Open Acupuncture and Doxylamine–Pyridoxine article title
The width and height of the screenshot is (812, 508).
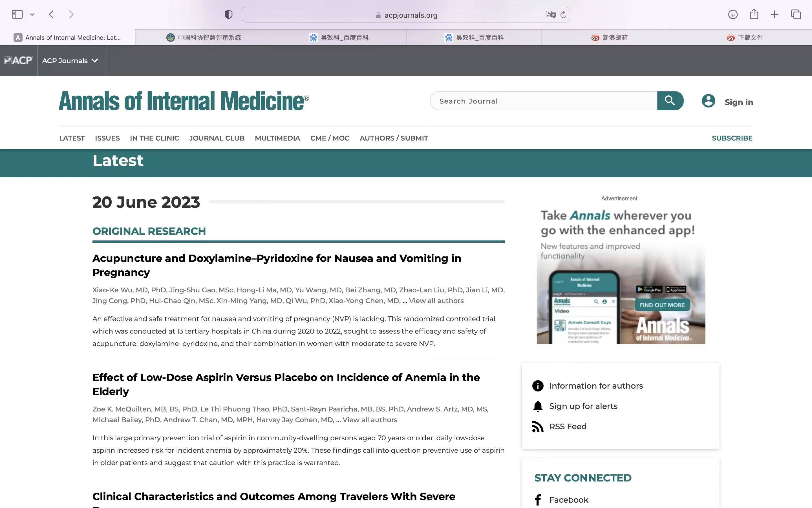(277, 265)
